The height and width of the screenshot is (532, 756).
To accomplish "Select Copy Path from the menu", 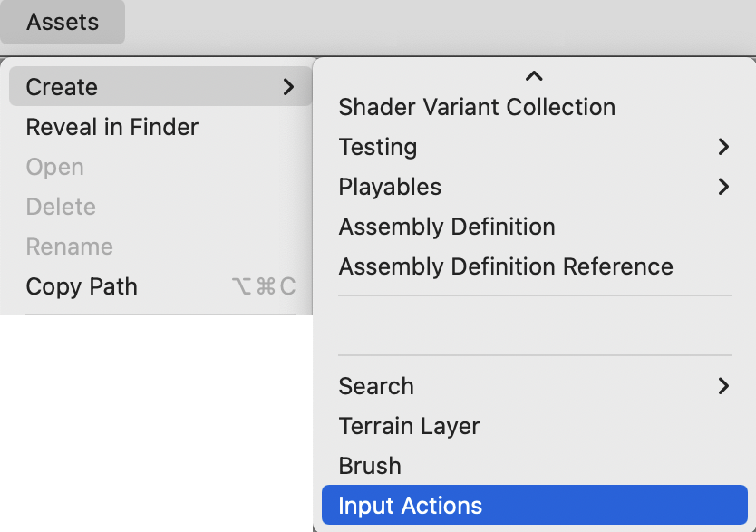I will [x=82, y=286].
